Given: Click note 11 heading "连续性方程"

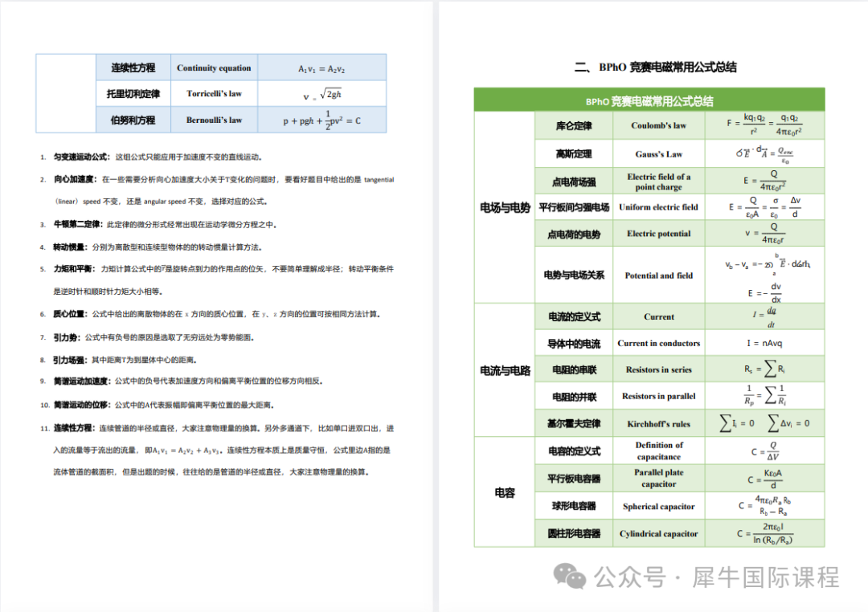Looking at the screenshot, I should coord(74,428).
